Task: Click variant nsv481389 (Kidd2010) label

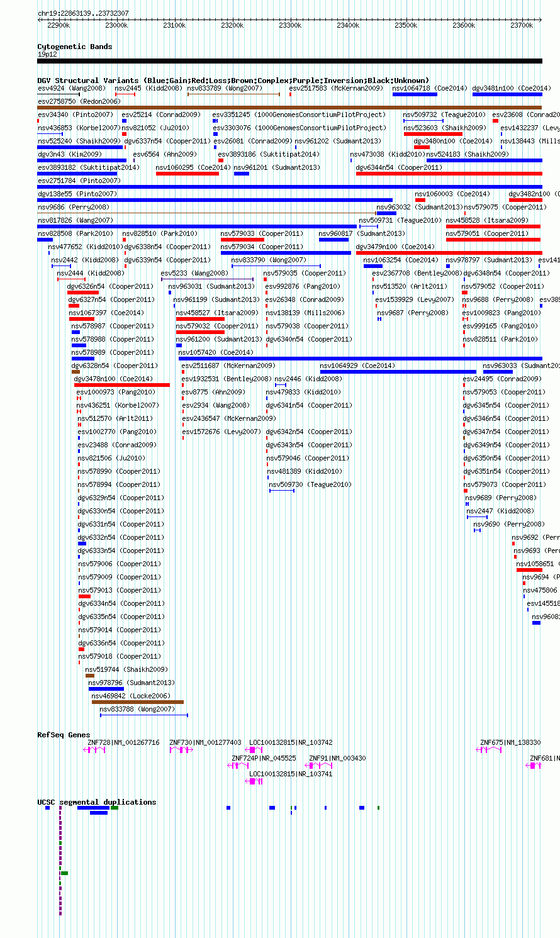Action: click(x=305, y=471)
